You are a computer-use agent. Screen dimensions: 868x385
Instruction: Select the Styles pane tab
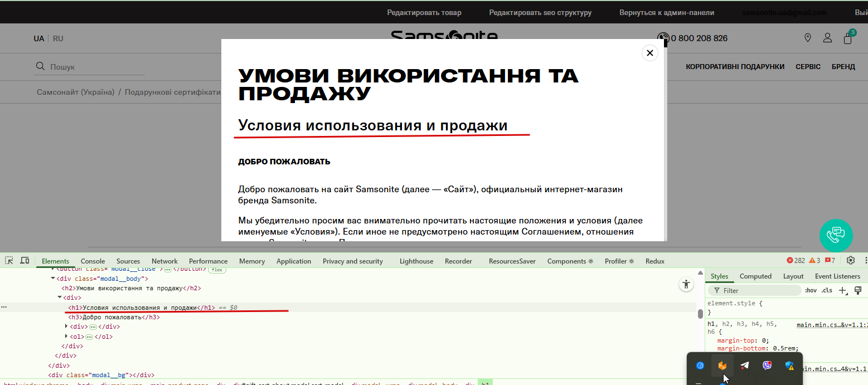tap(719, 276)
